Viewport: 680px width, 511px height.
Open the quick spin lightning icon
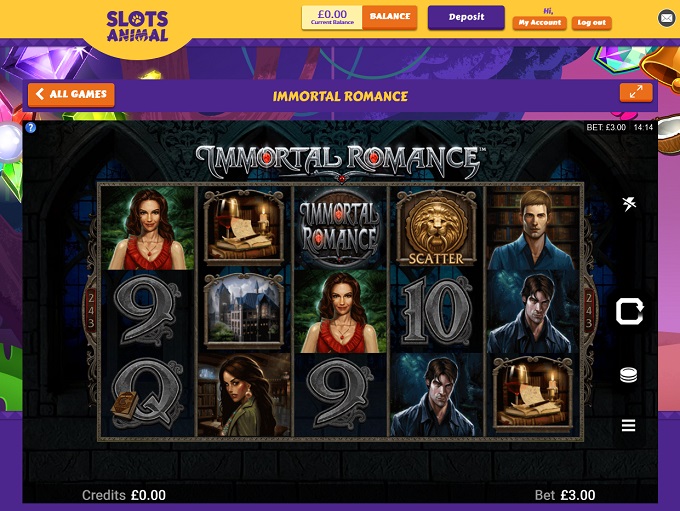click(x=629, y=203)
